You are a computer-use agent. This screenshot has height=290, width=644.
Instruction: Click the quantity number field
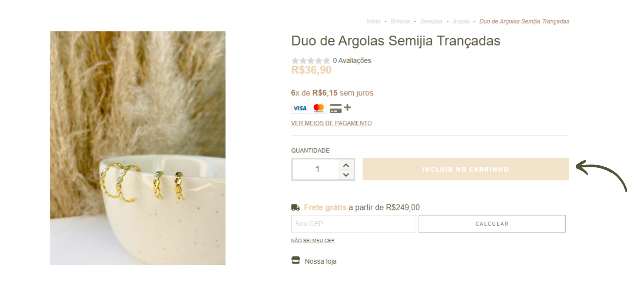pos(316,169)
